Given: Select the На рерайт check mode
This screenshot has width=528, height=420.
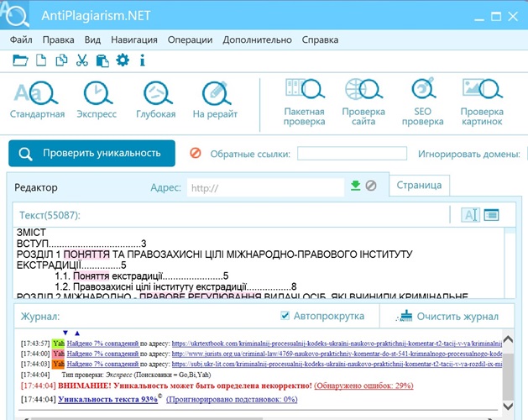Looking at the screenshot, I should pos(215,100).
